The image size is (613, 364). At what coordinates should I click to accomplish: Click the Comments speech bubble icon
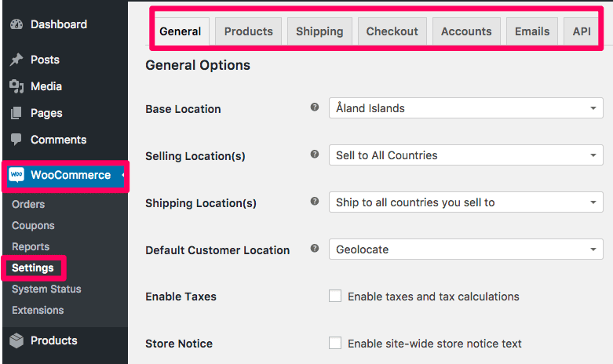point(16,140)
